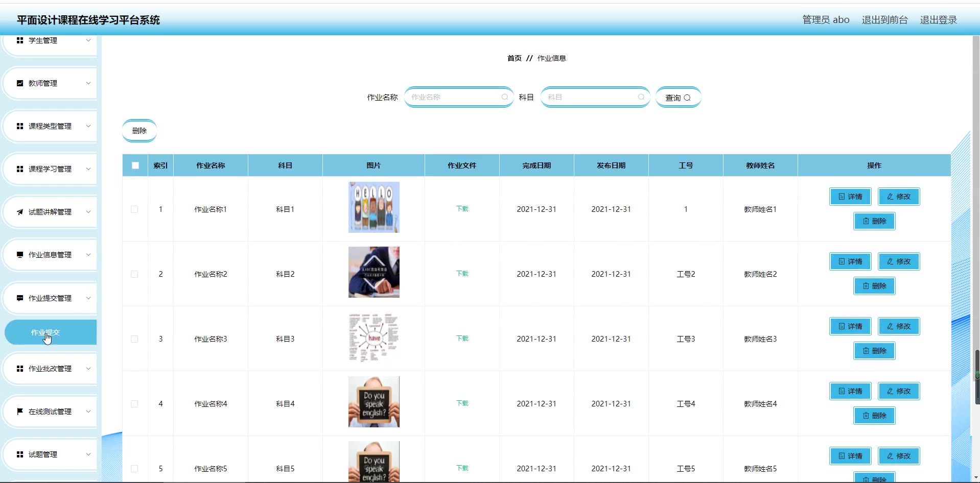Click 退出登录 to log out
This screenshot has width=980, height=483.
(x=939, y=20)
